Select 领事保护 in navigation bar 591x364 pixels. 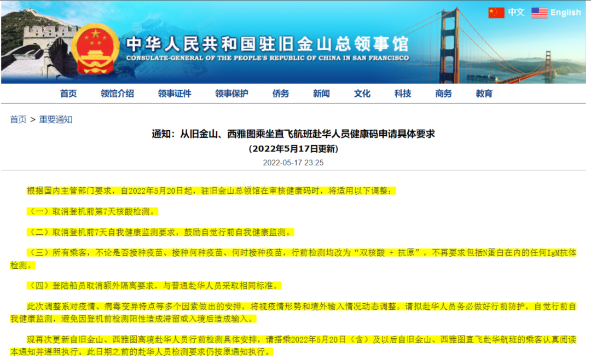[231, 94]
